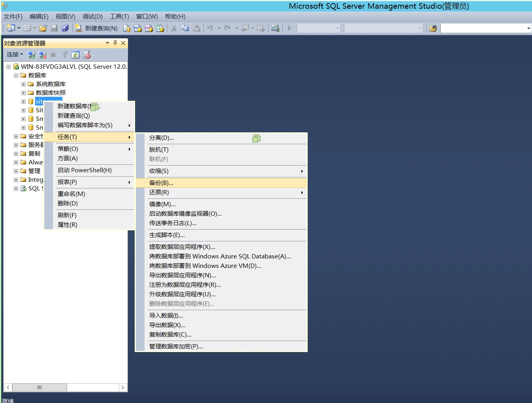Image resolution: width=532 pixels, height=403 pixels.
Task: Select the 复制 icon on the toolbar
Action: pos(185,28)
